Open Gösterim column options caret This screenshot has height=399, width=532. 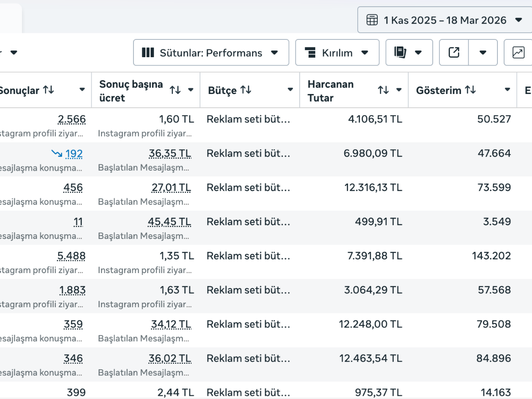point(507,90)
